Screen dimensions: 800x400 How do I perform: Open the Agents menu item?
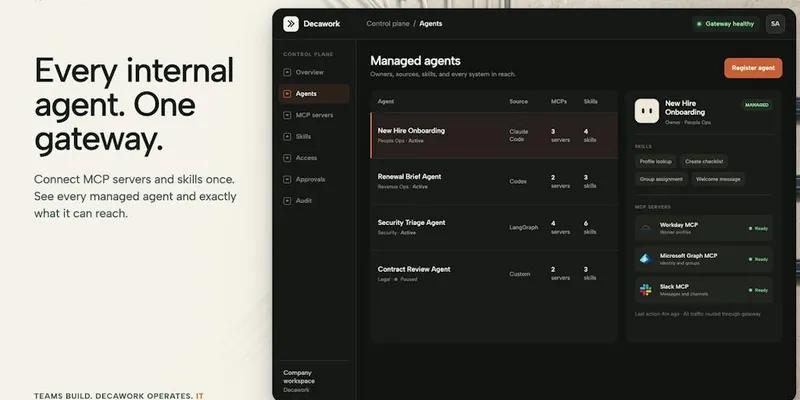pos(314,94)
